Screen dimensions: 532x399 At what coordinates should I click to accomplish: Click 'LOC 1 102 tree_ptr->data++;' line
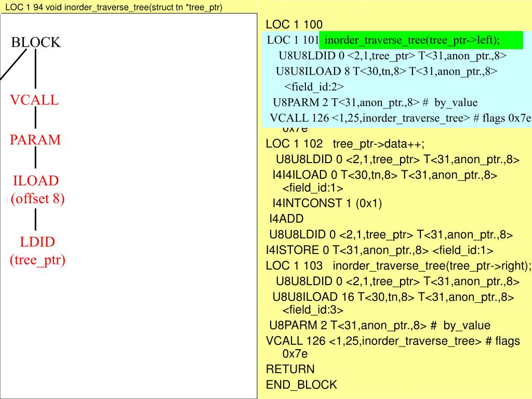(345, 144)
